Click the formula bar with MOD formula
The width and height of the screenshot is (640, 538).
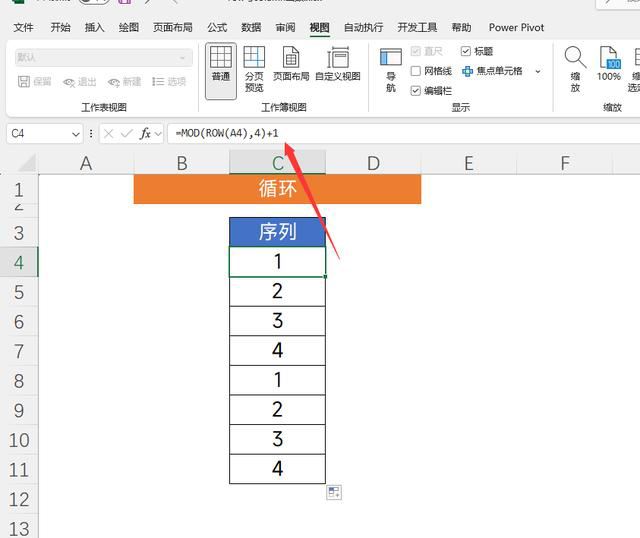tap(404, 133)
